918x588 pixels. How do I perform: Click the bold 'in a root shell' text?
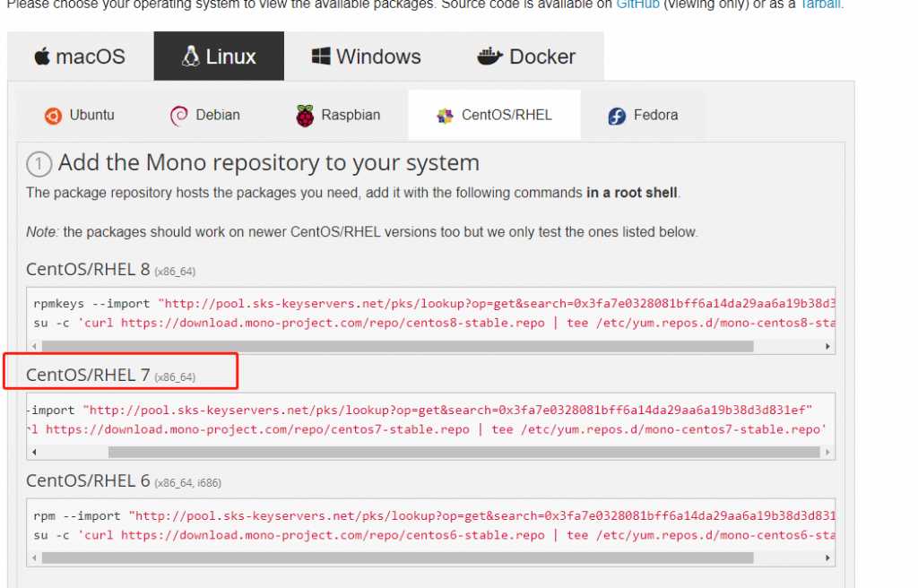click(x=632, y=193)
